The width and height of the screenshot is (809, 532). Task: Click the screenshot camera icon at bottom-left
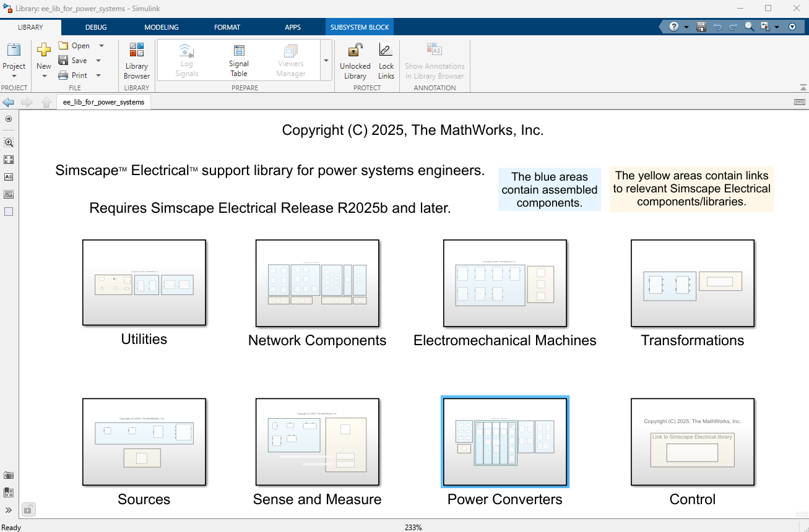9,475
